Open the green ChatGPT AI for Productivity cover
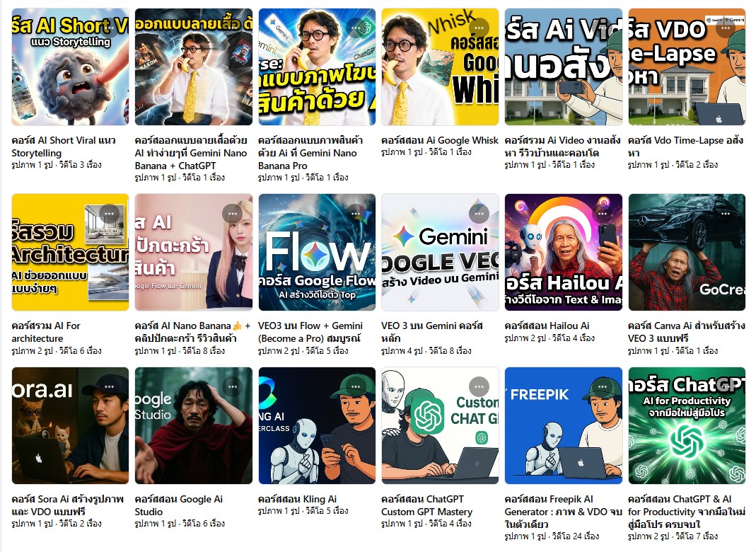The image size is (756, 552). pyautogui.click(x=687, y=425)
